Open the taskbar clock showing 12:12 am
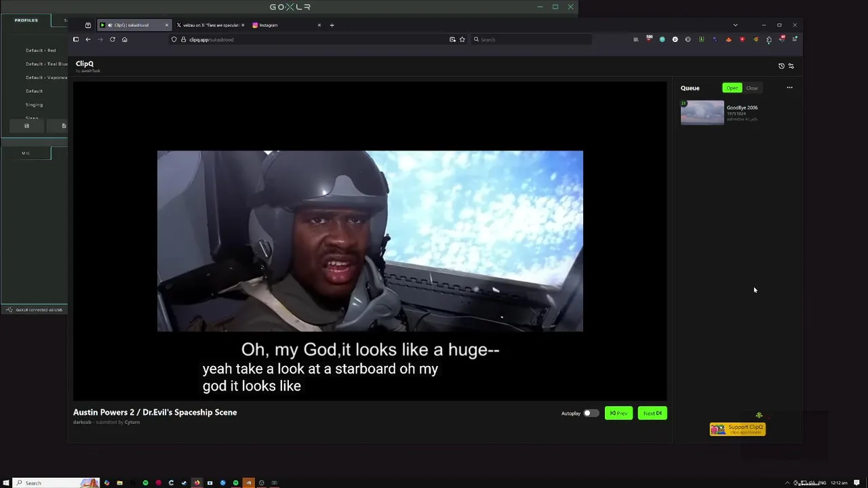The width and height of the screenshot is (868, 488). coord(839,483)
